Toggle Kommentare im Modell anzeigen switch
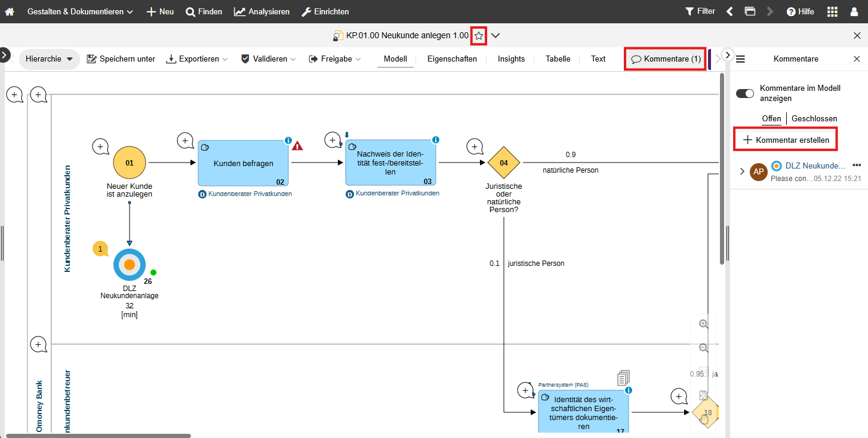Screen dimensions: 868x438 point(745,93)
